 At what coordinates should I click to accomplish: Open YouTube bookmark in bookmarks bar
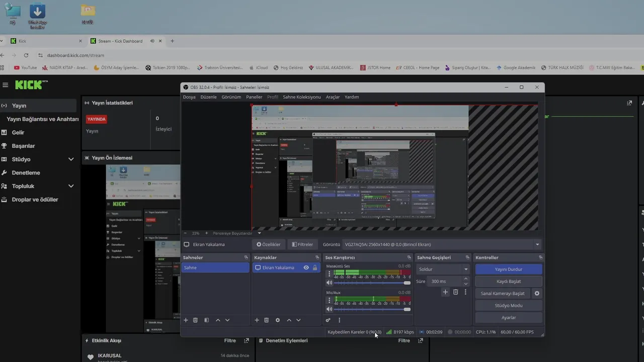coord(25,67)
